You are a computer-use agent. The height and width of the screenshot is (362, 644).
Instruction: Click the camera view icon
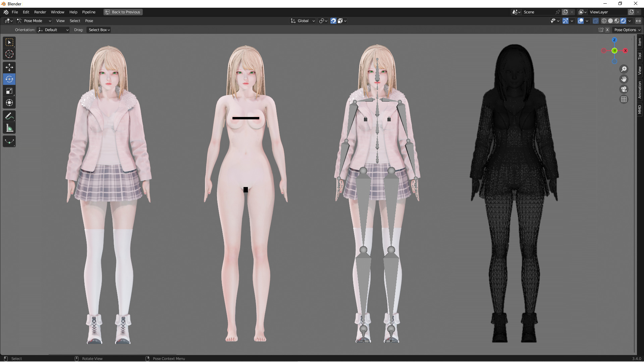coord(624,89)
